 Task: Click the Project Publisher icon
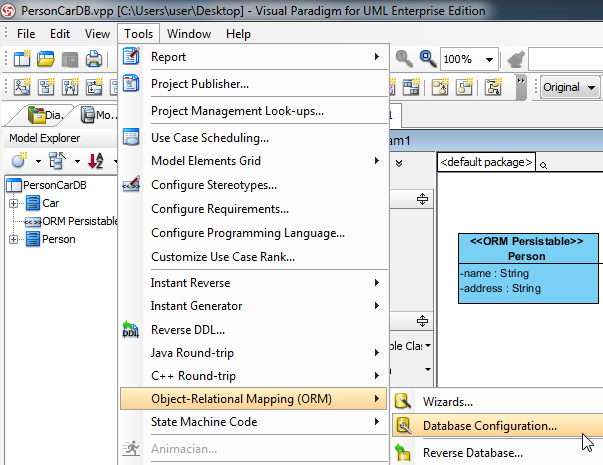pyautogui.click(x=131, y=83)
